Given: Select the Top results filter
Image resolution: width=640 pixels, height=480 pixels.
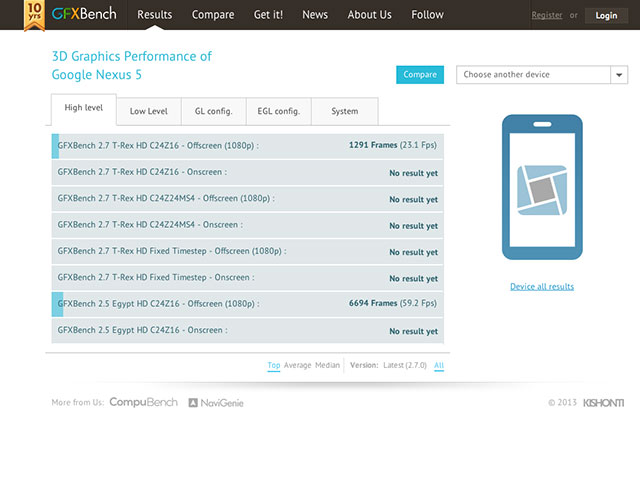Looking at the screenshot, I should 273,365.
